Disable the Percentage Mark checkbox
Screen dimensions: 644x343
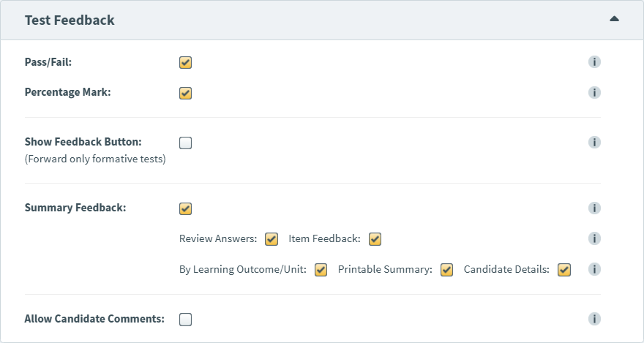click(x=185, y=93)
